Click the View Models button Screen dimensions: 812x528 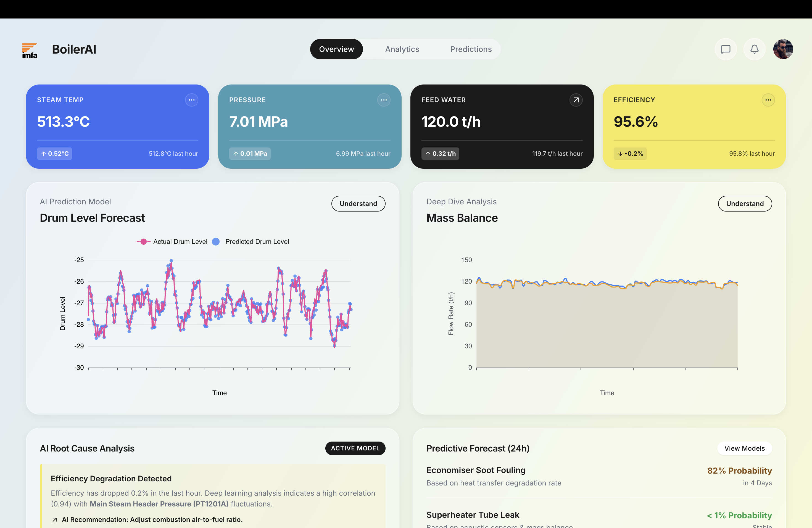(x=744, y=448)
